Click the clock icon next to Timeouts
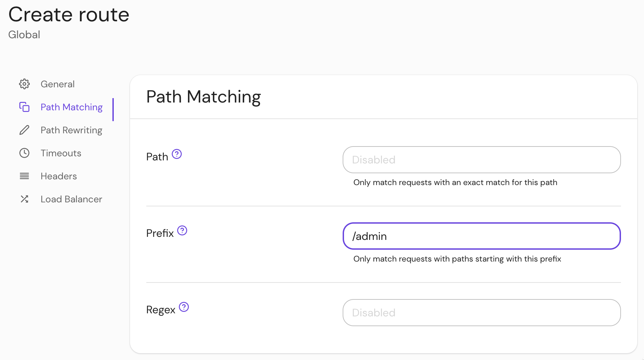The width and height of the screenshot is (644, 360). pos(24,153)
